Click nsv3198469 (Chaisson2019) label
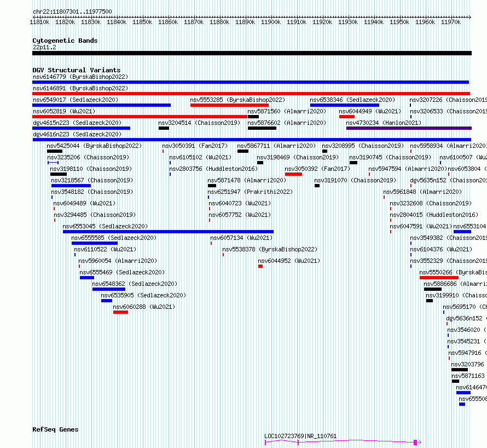Viewport: 487px width, 448px height. click(298, 157)
